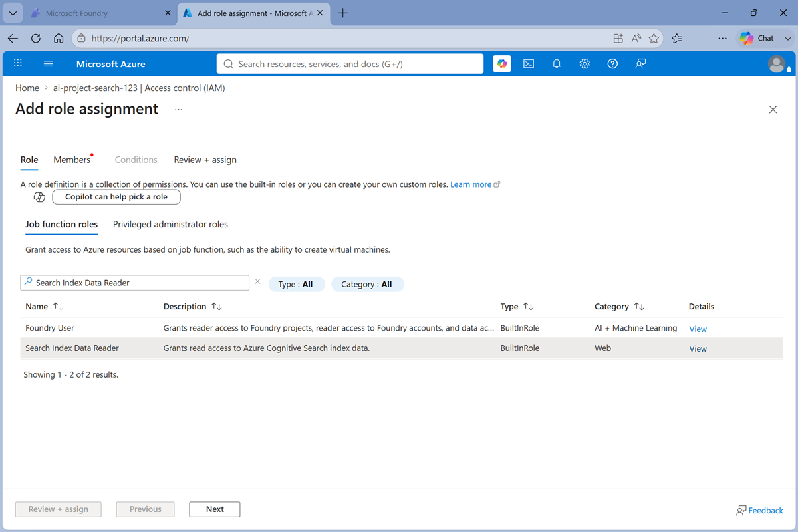Refresh the browser page
The width and height of the screenshot is (798, 532).
[x=36, y=39]
